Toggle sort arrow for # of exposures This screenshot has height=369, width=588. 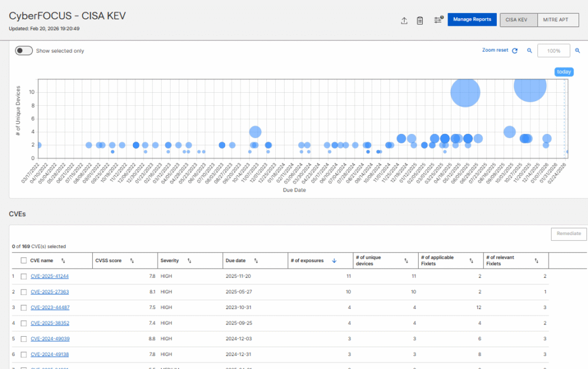(x=334, y=261)
